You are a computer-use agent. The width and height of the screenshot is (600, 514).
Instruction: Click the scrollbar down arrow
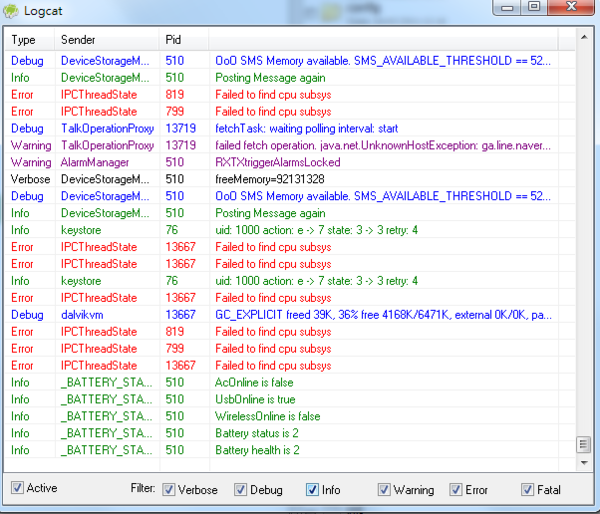(583, 463)
